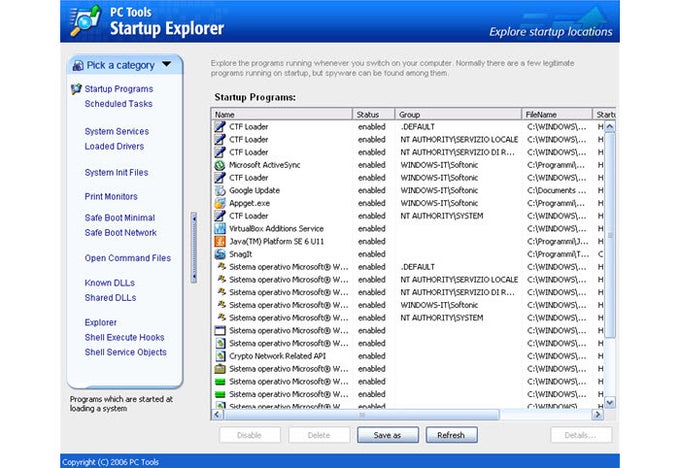The width and height of the screenshot is (680, 468).
Task: Open Loaded Drivers category
Action: [x=114, y=147]
